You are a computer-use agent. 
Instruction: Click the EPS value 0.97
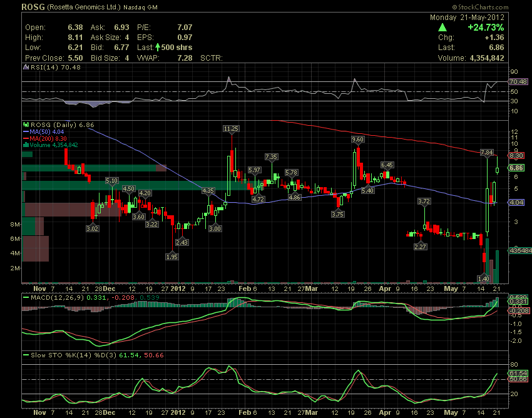click(185, 38)
